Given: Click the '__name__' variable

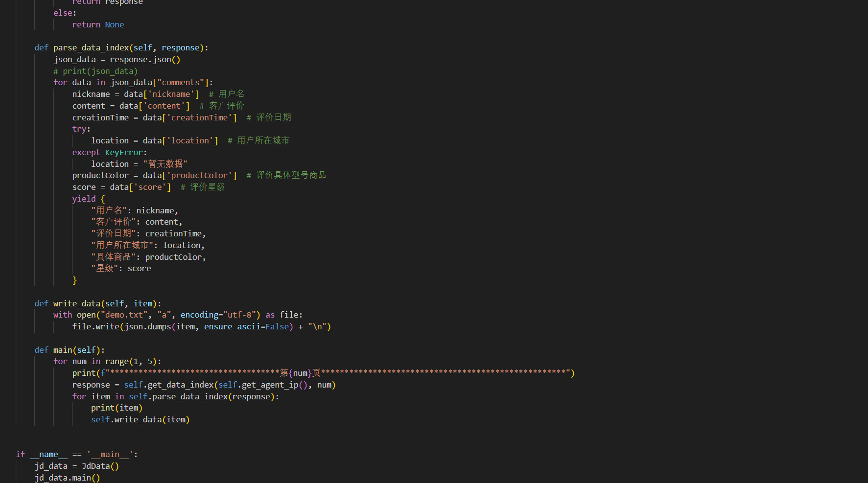Looking at the screenshot, I should [48, 454].
